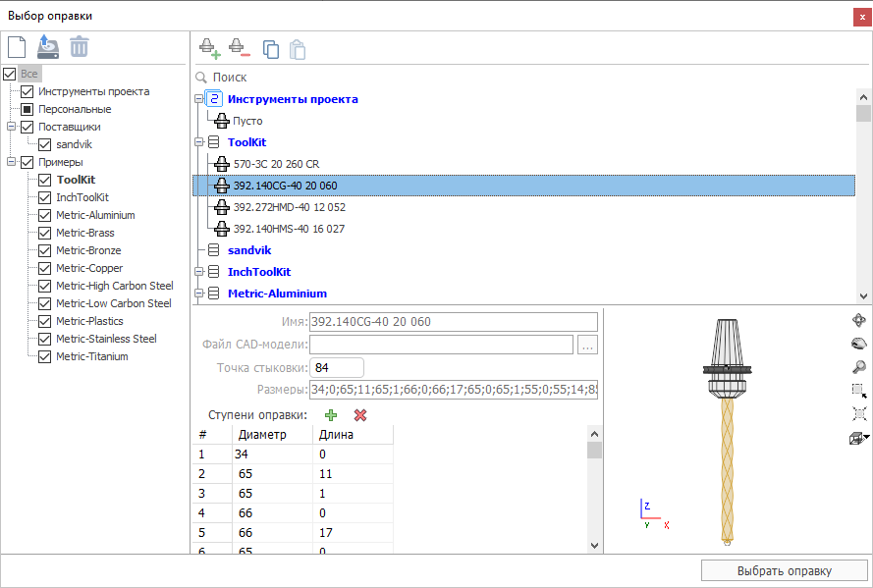Click the import library from disk icon
The image size is (873, 588).
coord(48,46)
